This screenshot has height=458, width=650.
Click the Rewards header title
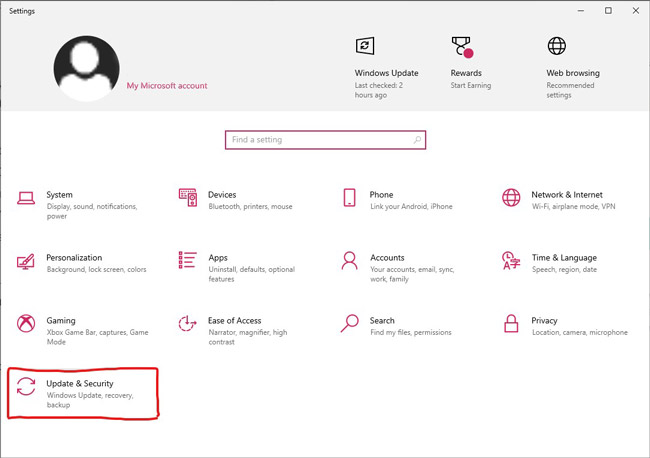(x=466, y=73)
